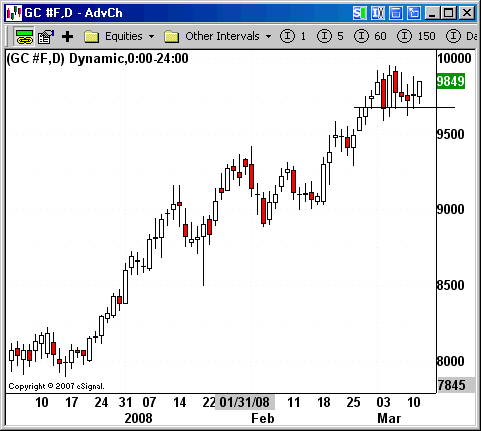Viewport: 481px width, 431px height.
Task: Maximize the AdvCh window
Action: click(x=449, y=13)
